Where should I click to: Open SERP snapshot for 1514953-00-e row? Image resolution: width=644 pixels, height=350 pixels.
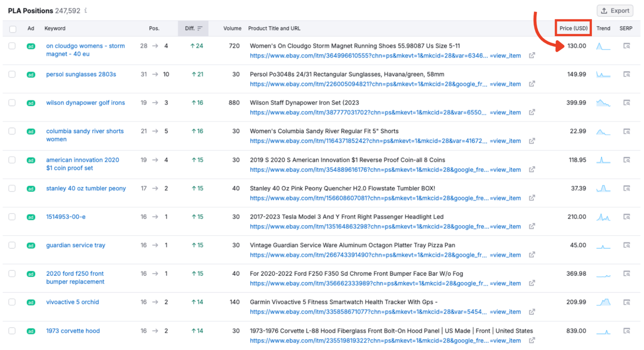[626, 217]
